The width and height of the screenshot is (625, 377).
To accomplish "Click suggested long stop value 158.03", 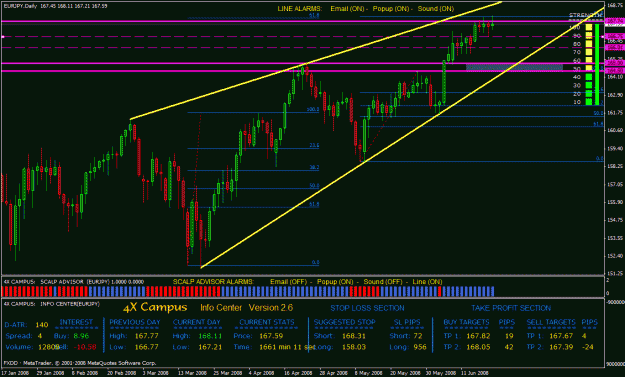I will (x=354, y=347).
